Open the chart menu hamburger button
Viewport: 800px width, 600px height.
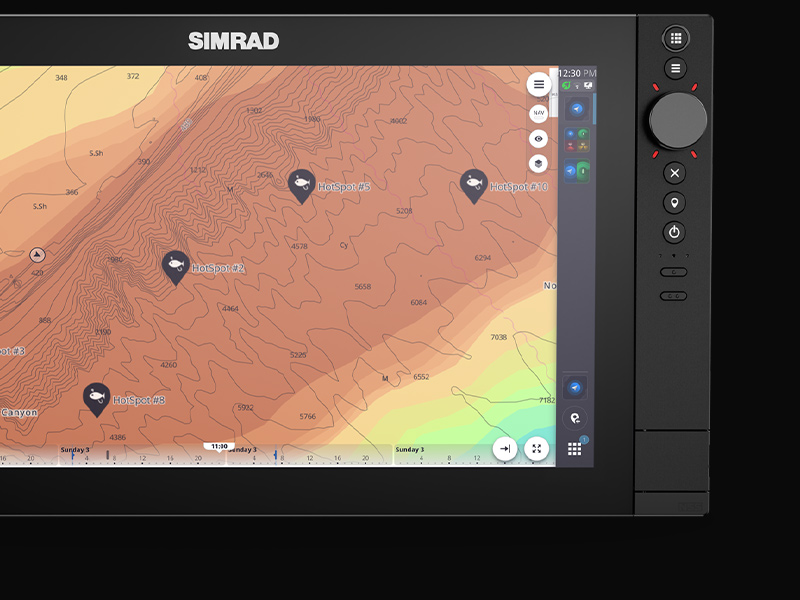(539, 85)
